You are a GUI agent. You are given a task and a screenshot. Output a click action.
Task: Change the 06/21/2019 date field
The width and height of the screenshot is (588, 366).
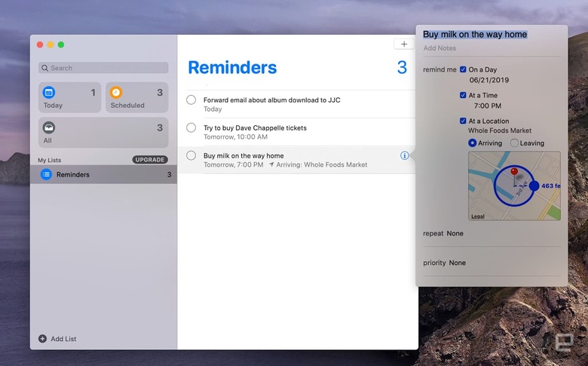489,80
